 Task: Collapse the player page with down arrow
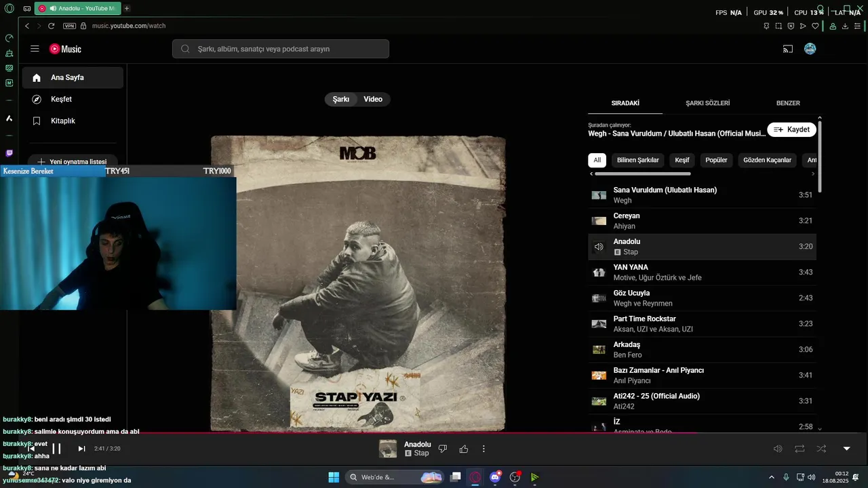point(846,449)
